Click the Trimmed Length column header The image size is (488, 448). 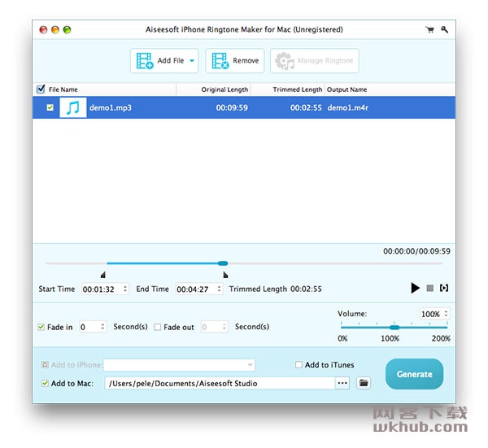point(297,89)
